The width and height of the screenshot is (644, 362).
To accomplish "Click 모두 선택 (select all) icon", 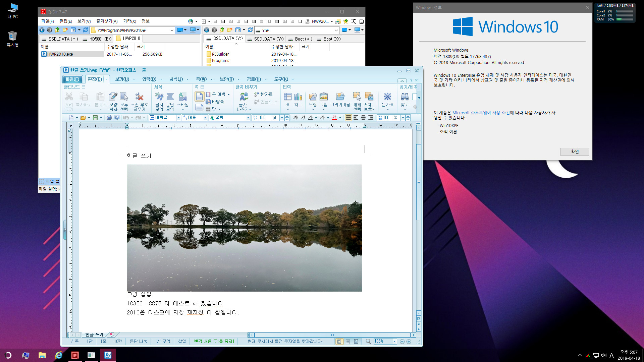I will (124, 102).
